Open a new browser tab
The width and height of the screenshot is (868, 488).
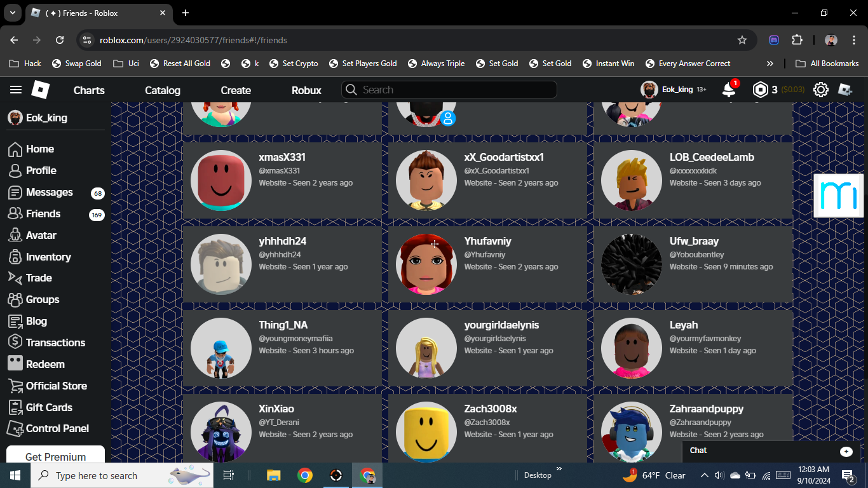point(186,13)
